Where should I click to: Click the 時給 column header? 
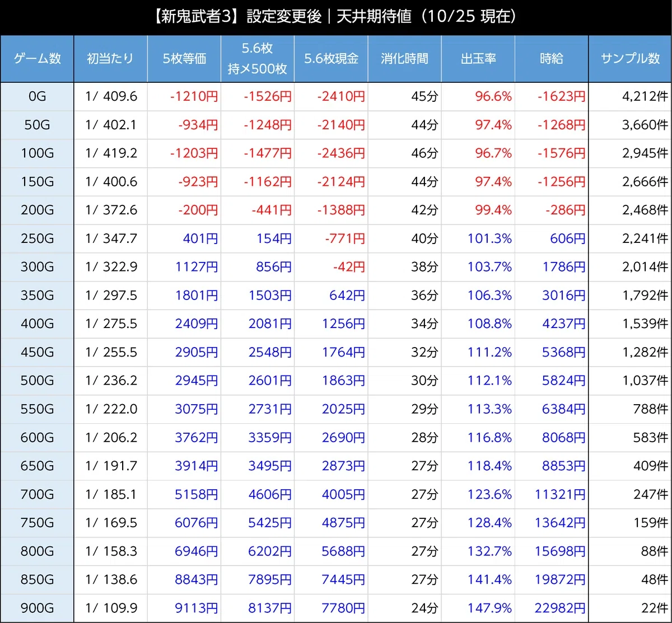click(x=552, y=59)
